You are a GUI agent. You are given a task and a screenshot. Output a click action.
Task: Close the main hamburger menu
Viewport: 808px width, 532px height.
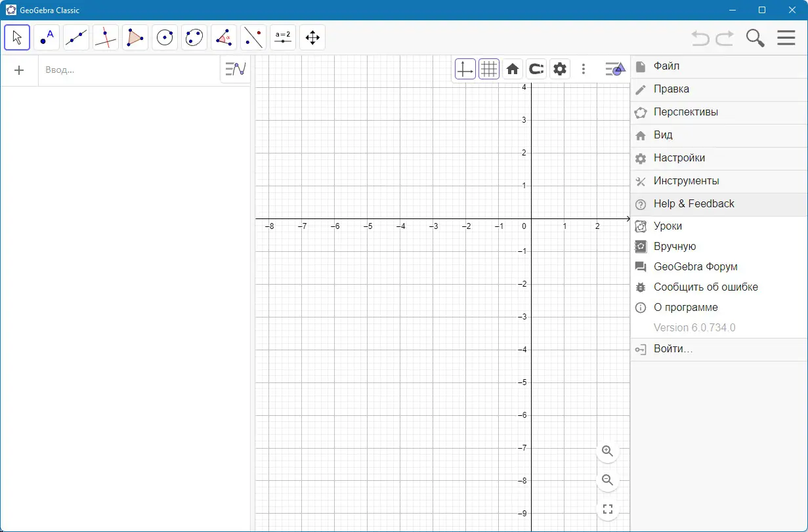click(786, 38)
